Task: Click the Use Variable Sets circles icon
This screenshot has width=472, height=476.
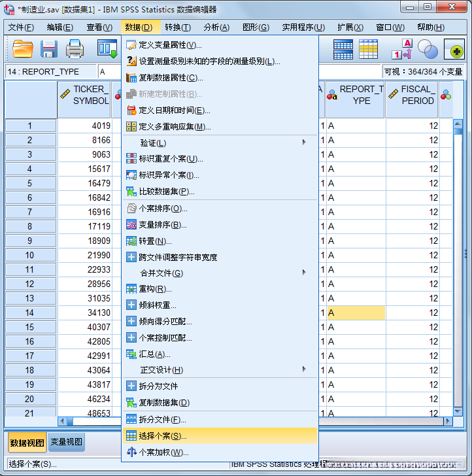Action: point(428,49)
